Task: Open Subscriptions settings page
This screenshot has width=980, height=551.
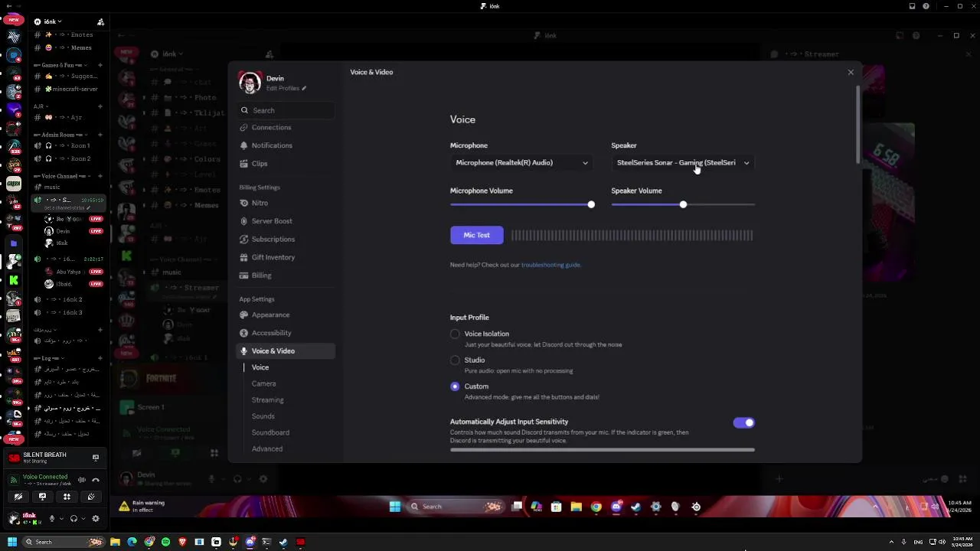Action: tap(286, 239)
